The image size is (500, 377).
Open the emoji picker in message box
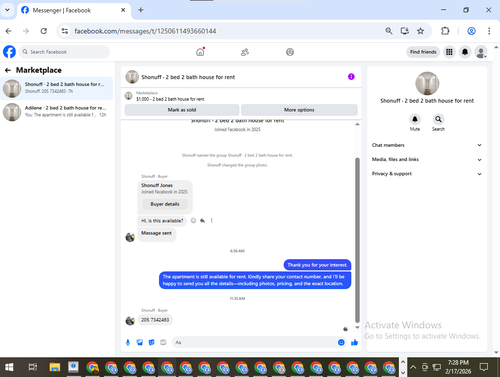point(341,342)
